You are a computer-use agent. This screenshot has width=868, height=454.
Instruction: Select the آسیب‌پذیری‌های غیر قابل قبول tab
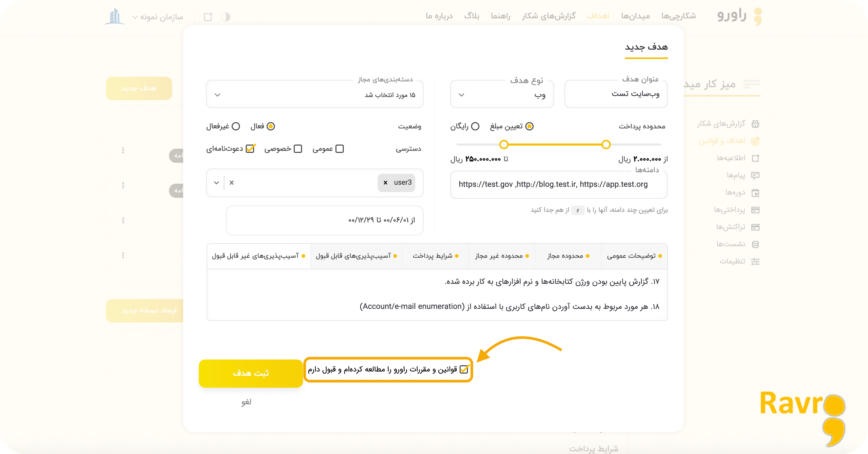coord(258,256)
